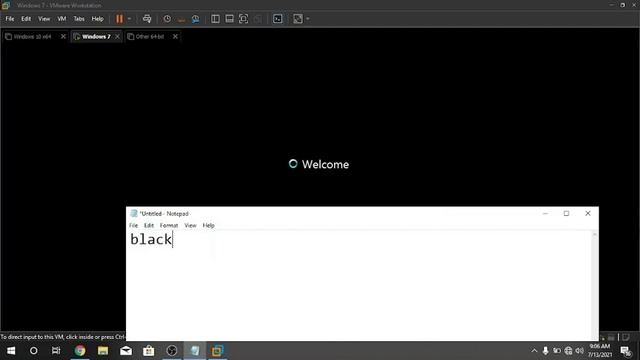The image size is (640, 360).
Task: Open Notepad's Edit menu
Action: tap(149, 225)
